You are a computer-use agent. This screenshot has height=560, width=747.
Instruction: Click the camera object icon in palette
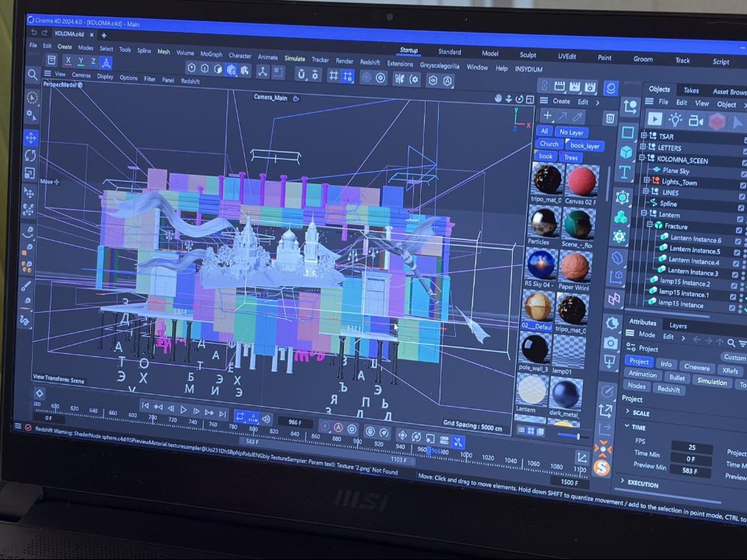tap(611, 342)
